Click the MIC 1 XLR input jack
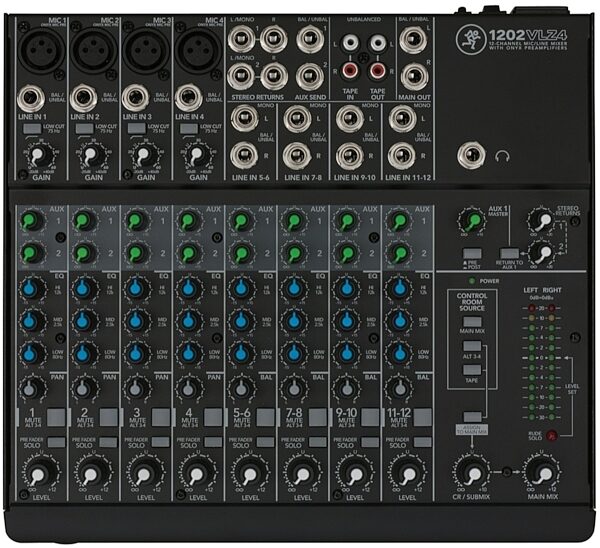The image size is (600, 548). coord(41,51)
